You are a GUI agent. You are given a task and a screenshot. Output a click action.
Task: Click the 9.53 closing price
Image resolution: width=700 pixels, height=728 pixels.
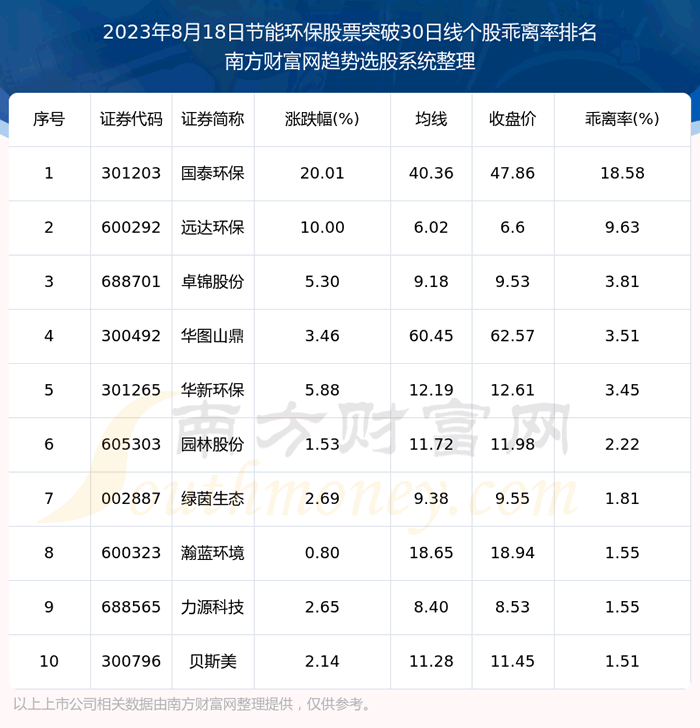(512, 282)
